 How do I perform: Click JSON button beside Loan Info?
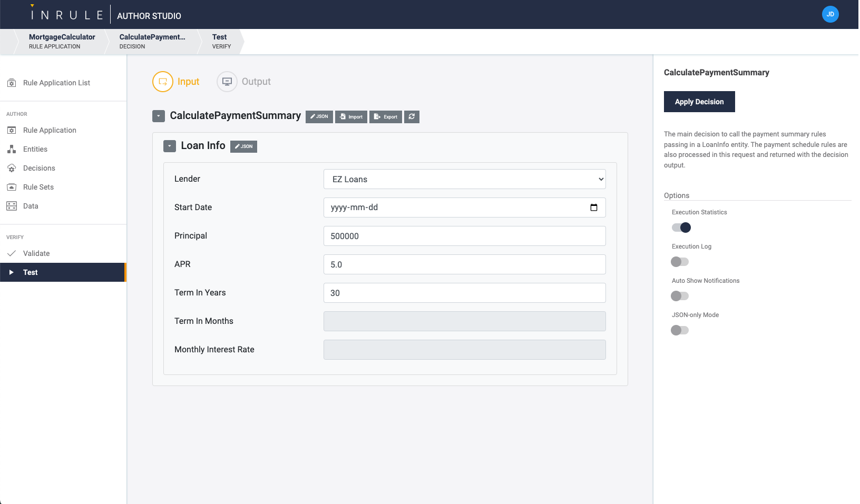(243, 146)
